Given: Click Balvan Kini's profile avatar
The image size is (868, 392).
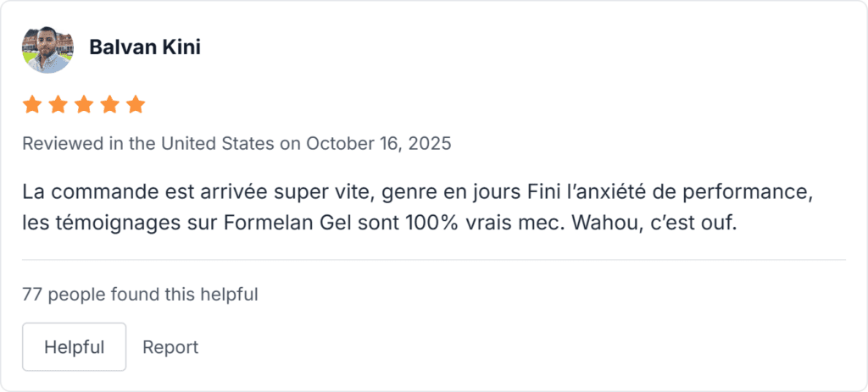Looking at the screenshot, I should coord(47,47).
